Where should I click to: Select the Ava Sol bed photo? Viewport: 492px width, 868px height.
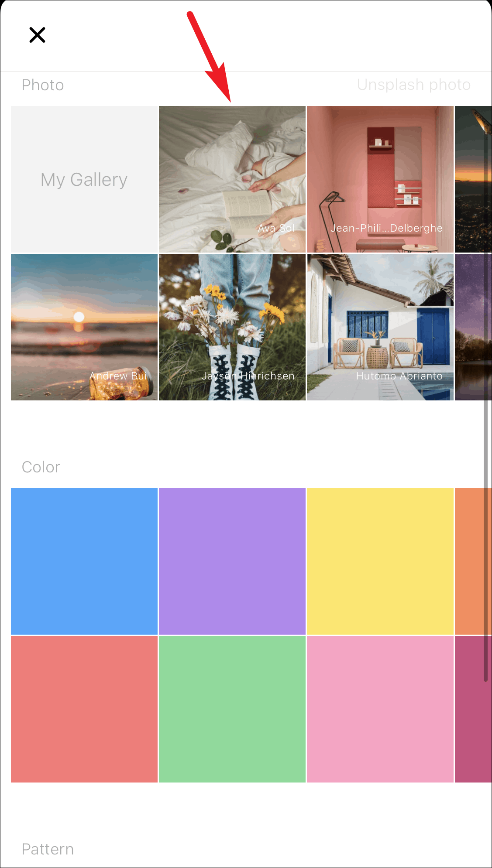232,179
